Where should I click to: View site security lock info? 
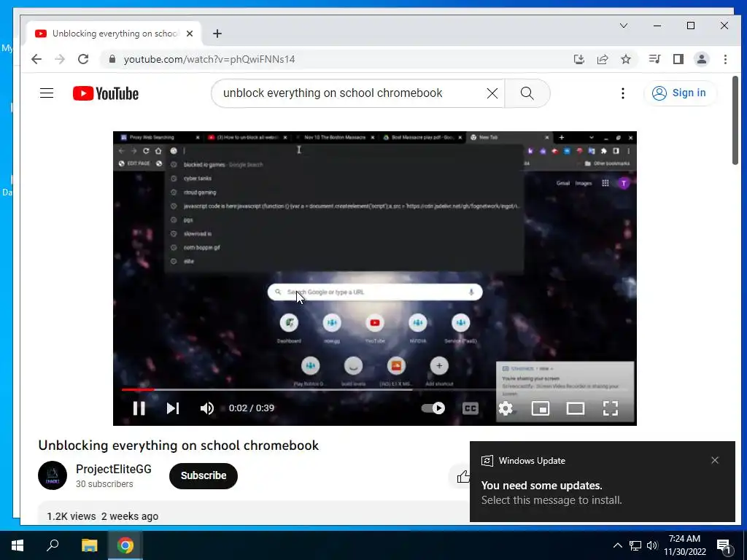(x=112, y=59)
